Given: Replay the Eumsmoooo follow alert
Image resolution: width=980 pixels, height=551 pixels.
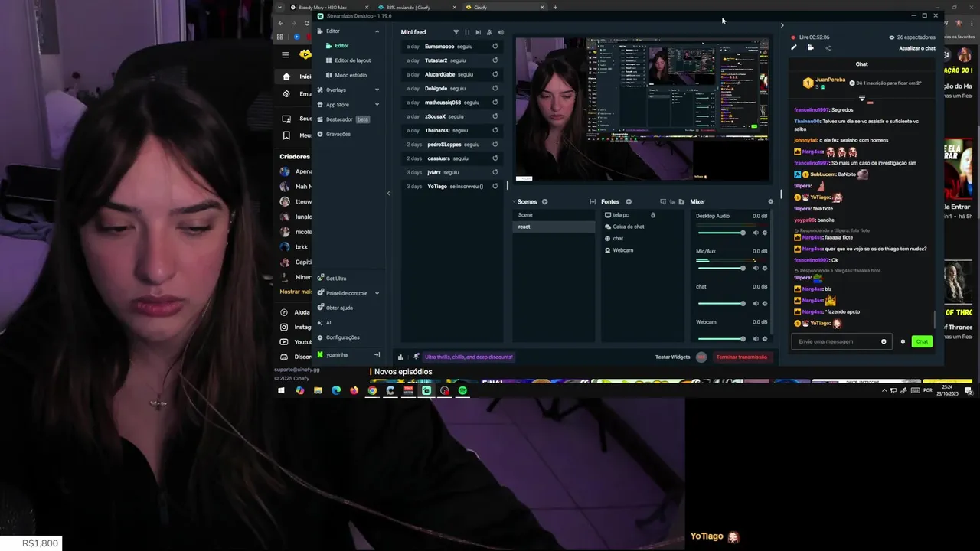Looking at the screenshot, I should 495,46.
